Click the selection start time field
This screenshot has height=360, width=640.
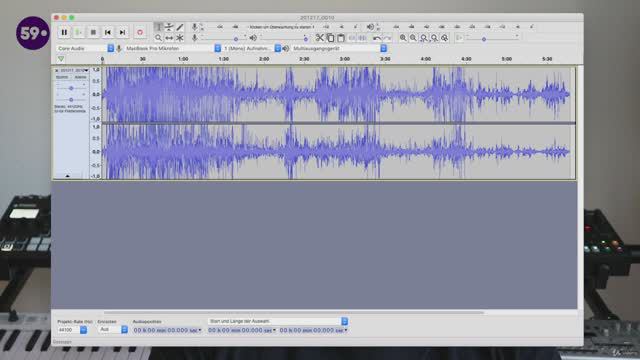242,330
